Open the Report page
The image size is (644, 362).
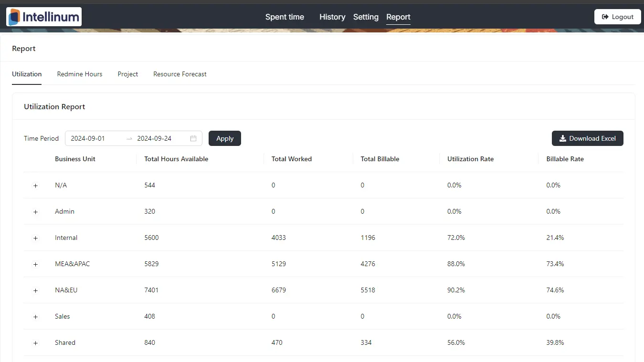pos(398,17)
